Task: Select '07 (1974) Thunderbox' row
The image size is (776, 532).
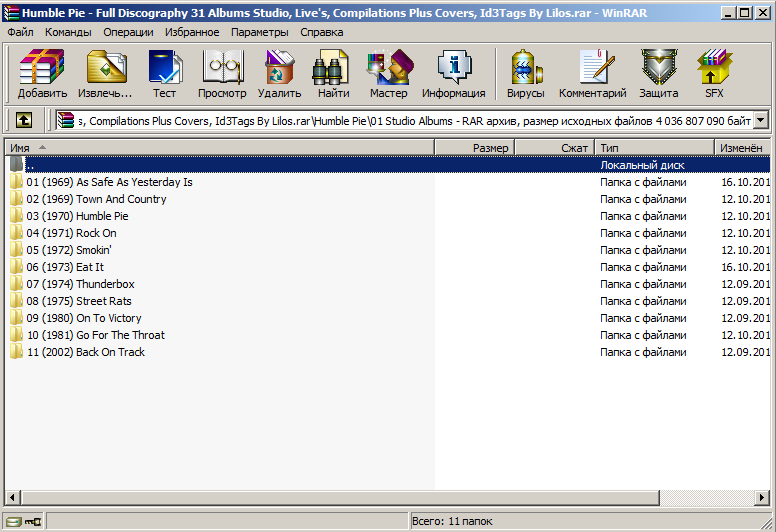Action: coord(388,284)
